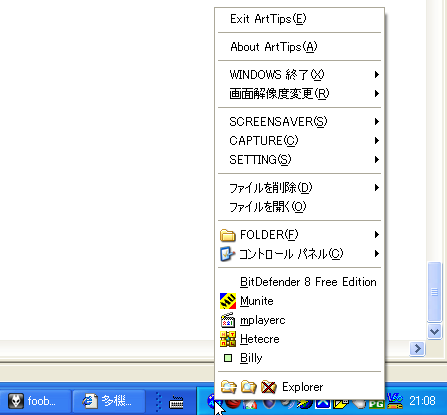The width and height of the screenshot is (447, 415).
Task: Choose Exit ArtTips(E) from the menu
Action: click(299, 19)
